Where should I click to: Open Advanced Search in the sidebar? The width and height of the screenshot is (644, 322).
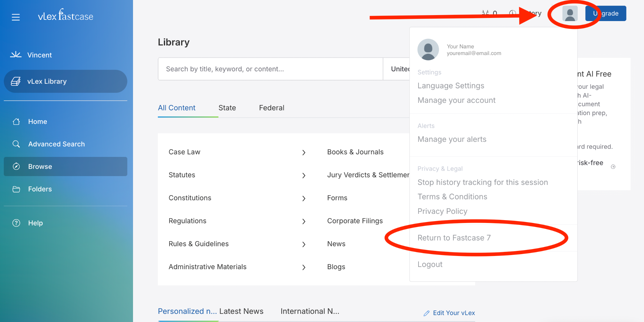(57, 144)
